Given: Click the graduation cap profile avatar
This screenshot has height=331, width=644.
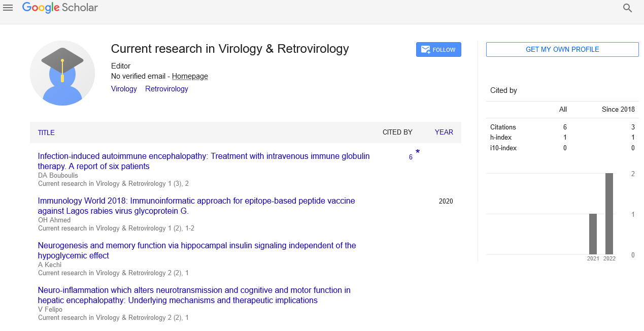Looking at the screenshot, I should click(62, 73).
